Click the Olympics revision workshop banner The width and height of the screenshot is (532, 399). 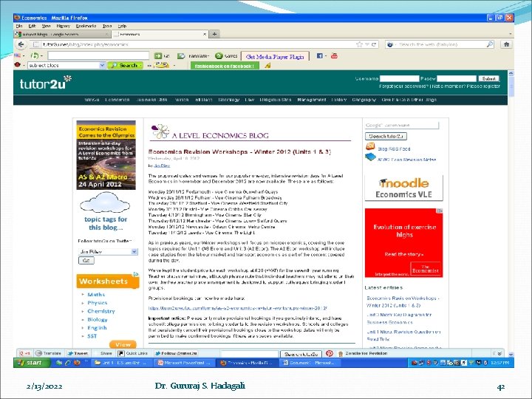point(106,155)
